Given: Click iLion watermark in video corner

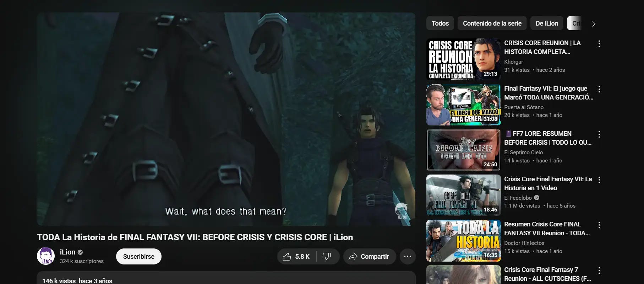Looking at the screenshot, I should coord(402,211).
